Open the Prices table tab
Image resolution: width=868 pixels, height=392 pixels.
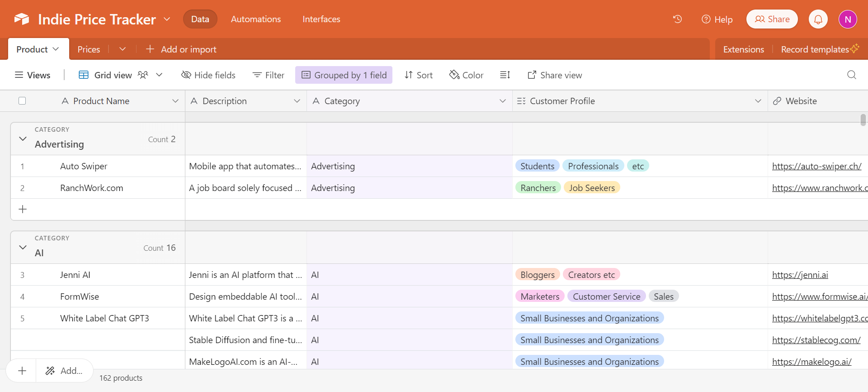coord(89,49)
